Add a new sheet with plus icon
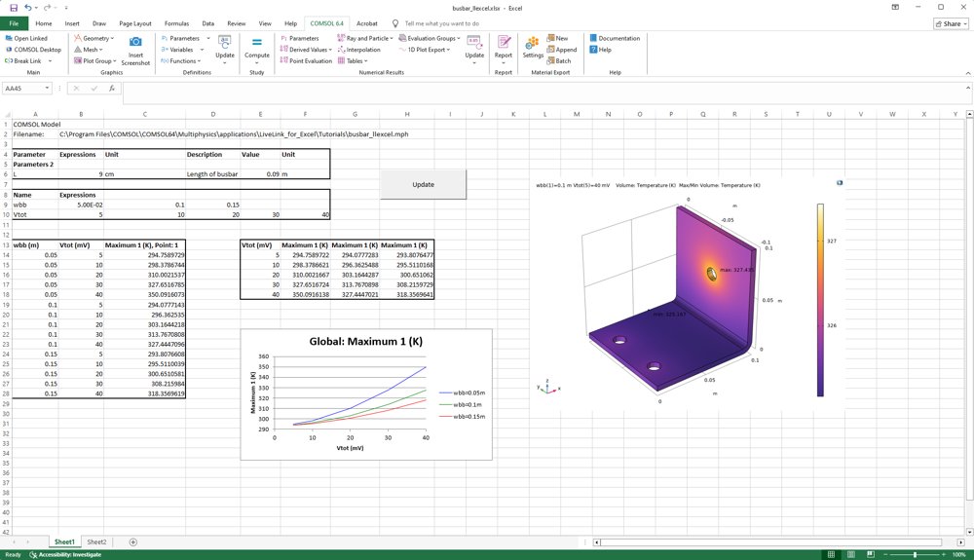The width and height of the screenshot is (974, 560). tap(132, 542)
